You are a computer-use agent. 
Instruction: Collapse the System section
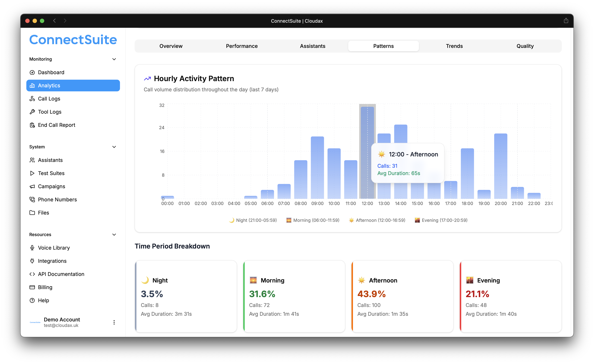(114, 147)
